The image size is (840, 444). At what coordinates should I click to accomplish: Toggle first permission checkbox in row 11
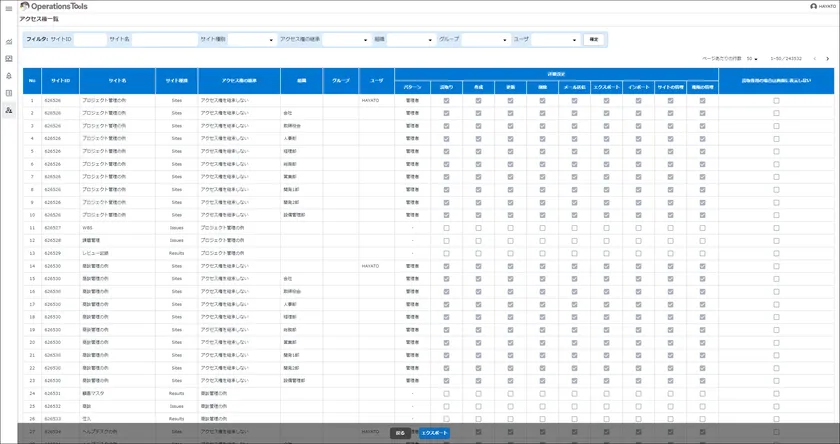click(x=446, y=228)
